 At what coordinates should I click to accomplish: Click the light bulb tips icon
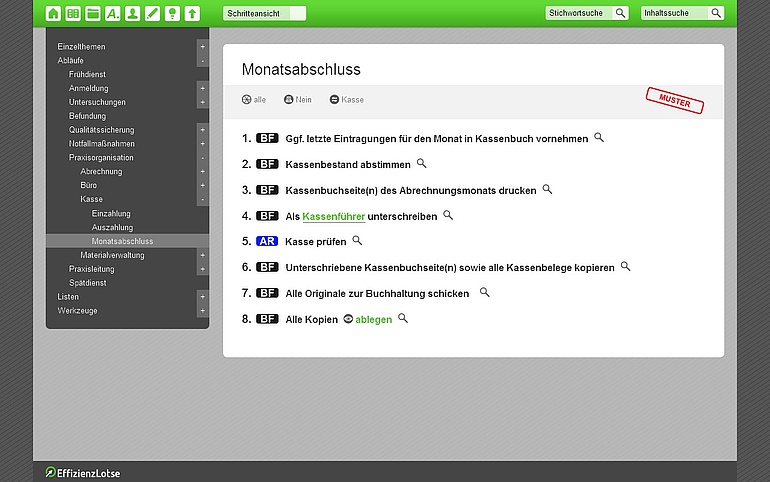[x=172, y=13]
